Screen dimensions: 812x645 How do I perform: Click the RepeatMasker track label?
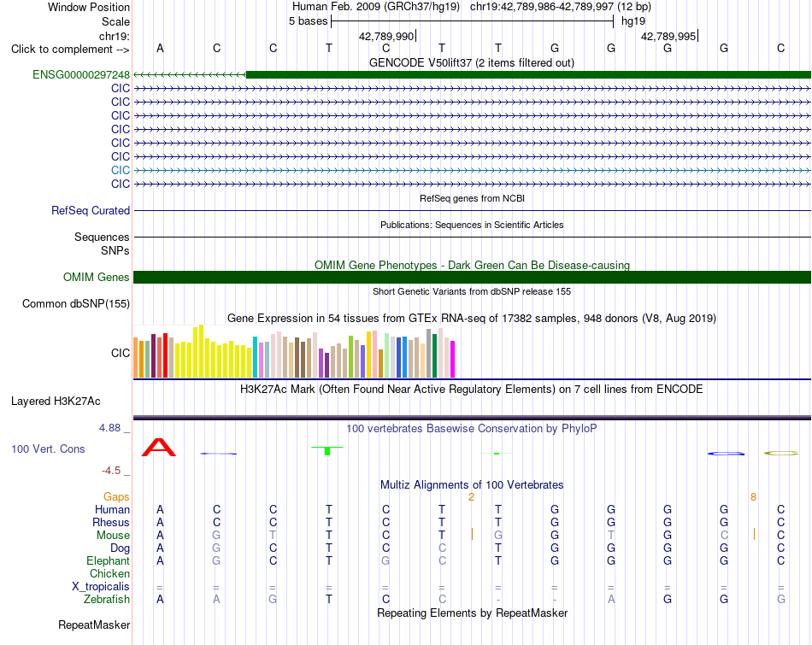click(x=94, y=624)
